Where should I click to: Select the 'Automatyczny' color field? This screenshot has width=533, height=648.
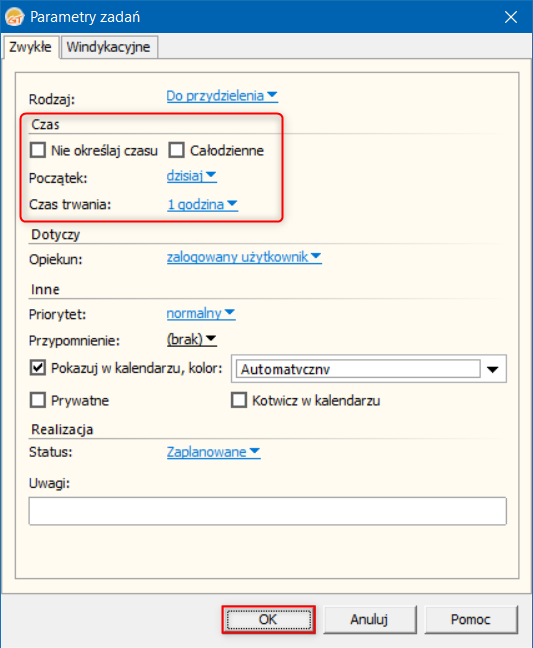tap(358, 369)
